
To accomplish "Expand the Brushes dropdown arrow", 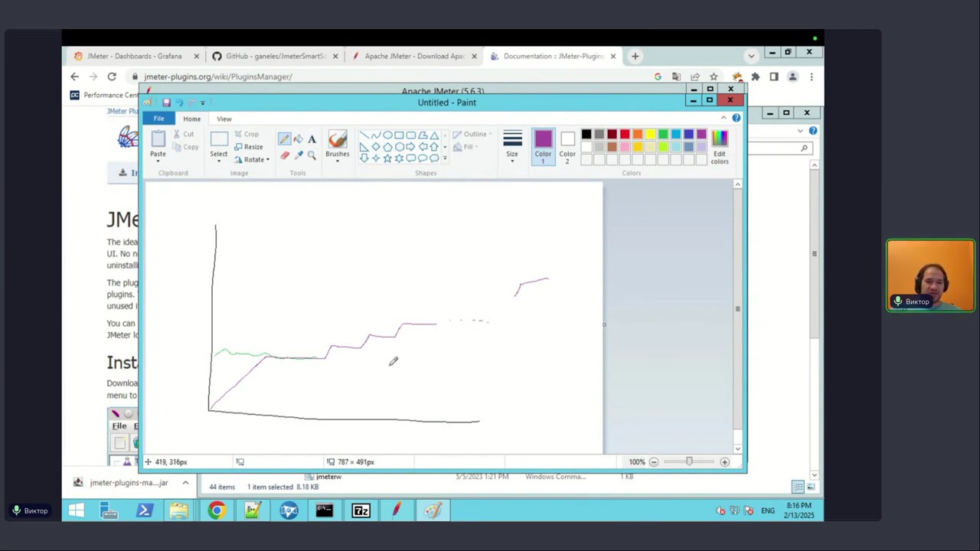I will click(337, 161).
